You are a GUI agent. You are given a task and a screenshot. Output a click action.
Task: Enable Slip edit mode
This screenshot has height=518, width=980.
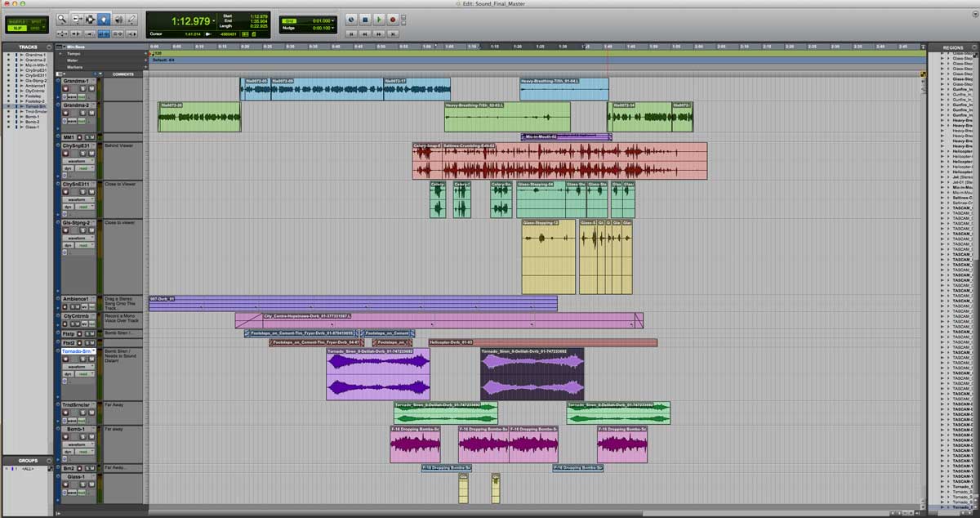click(17, 28)
